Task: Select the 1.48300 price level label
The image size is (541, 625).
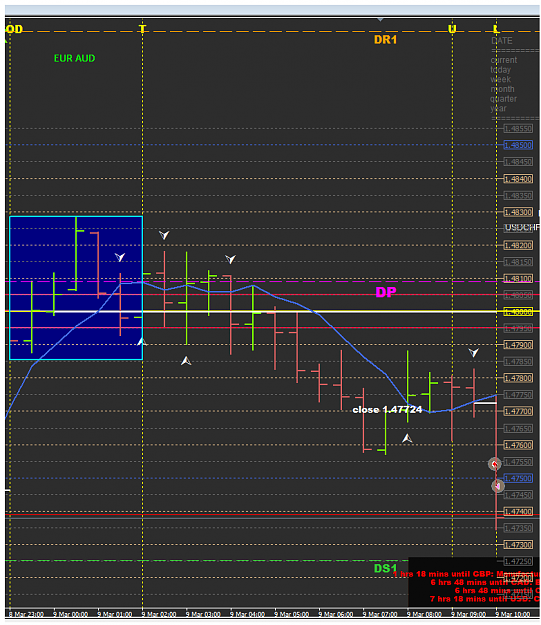Action: point(518,212)
